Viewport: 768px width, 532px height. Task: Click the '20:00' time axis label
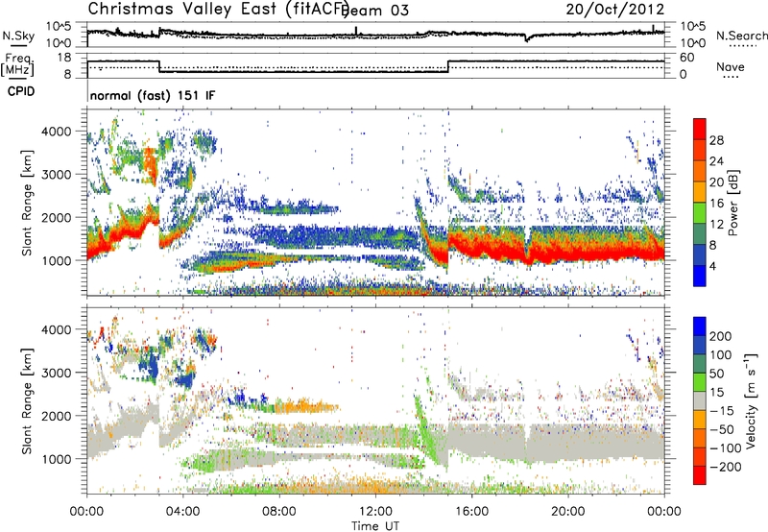tap(568, 512)
